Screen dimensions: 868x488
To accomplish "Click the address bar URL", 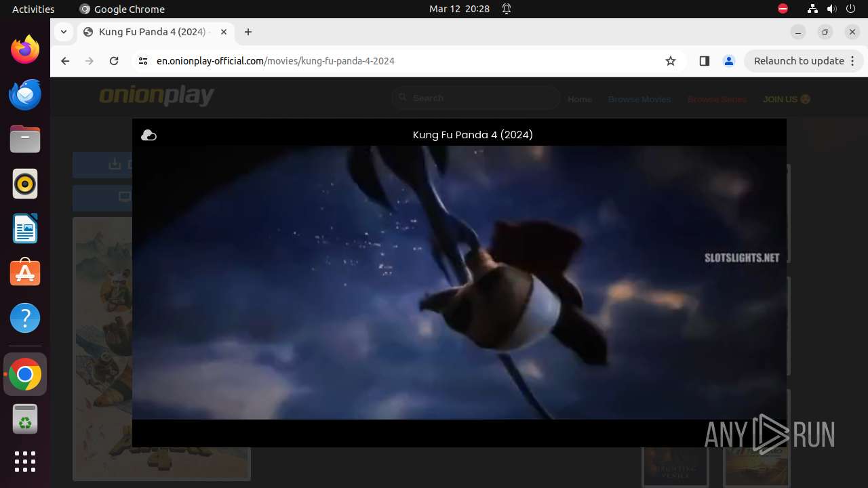I will [x=275, y=61].
